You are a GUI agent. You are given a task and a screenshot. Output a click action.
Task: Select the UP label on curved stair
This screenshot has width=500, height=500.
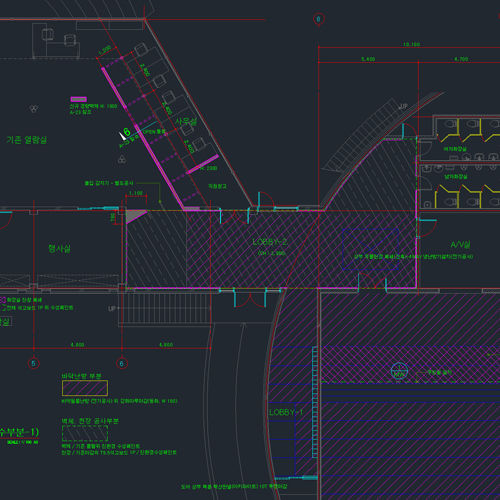(403, 107)
